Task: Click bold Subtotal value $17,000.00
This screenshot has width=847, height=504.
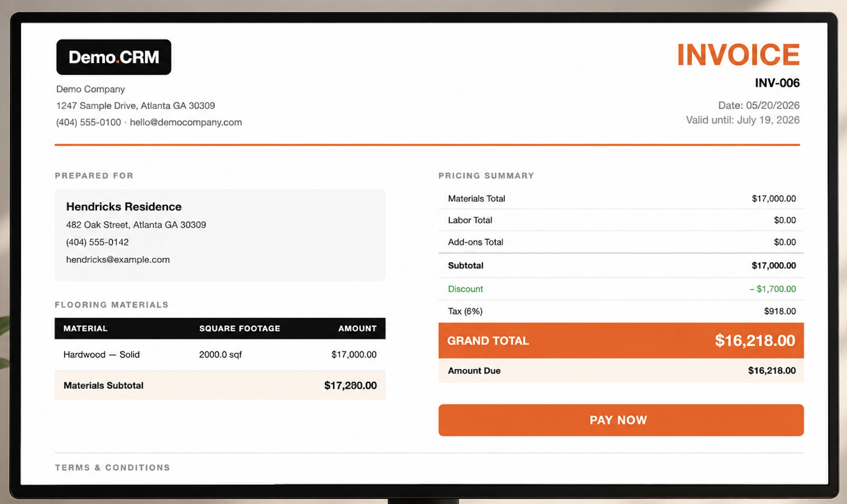Action: [x=774, y=266]
